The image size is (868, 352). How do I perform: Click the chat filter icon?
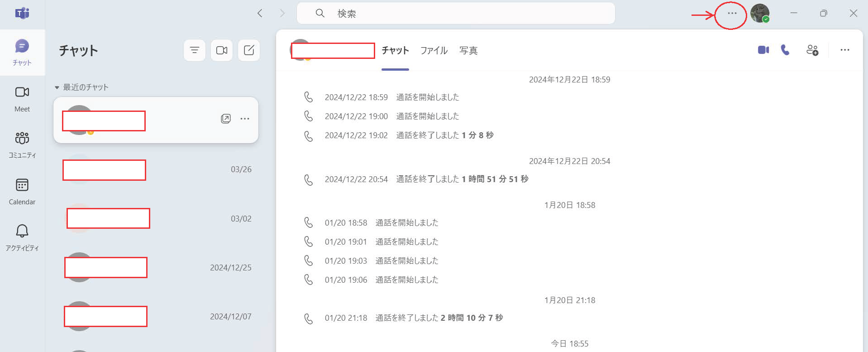(x=195, y=50)
